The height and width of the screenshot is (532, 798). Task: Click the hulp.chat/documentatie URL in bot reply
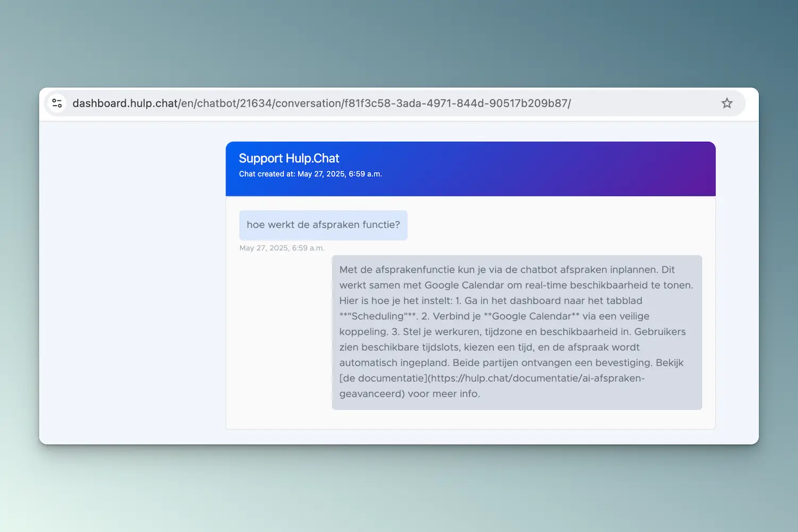(492, 386)
